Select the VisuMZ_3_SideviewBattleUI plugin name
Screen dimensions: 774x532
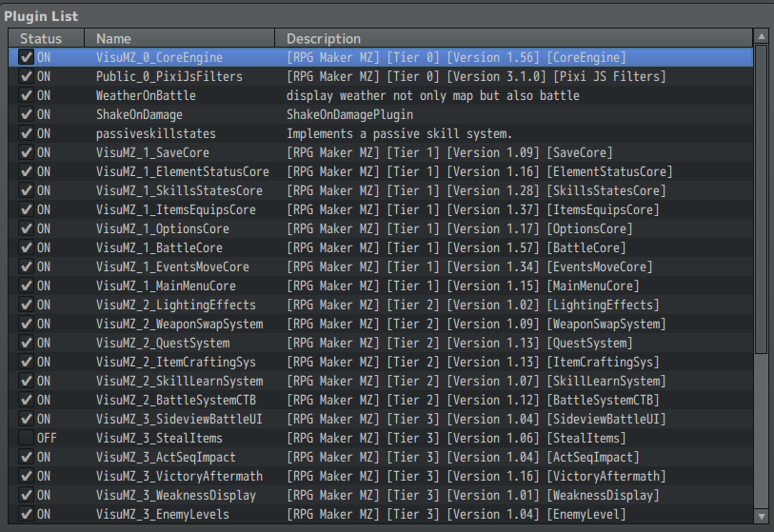tap(179, 419)
